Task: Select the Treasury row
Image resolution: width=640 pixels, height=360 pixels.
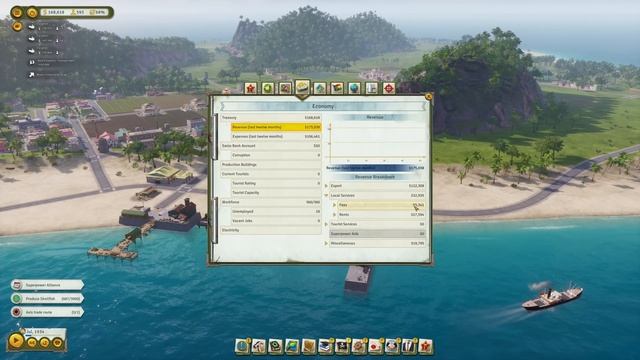Action: click(271, 118)
